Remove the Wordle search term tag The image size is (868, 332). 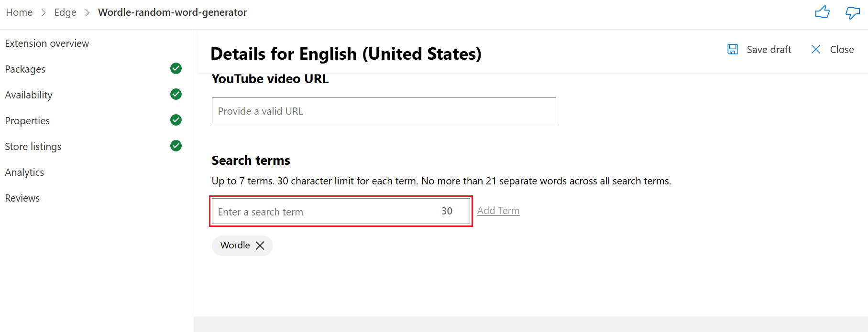260,245
